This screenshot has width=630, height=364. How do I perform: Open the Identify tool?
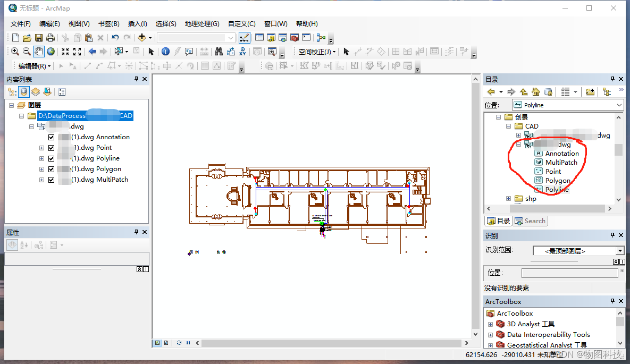[165, 52]
